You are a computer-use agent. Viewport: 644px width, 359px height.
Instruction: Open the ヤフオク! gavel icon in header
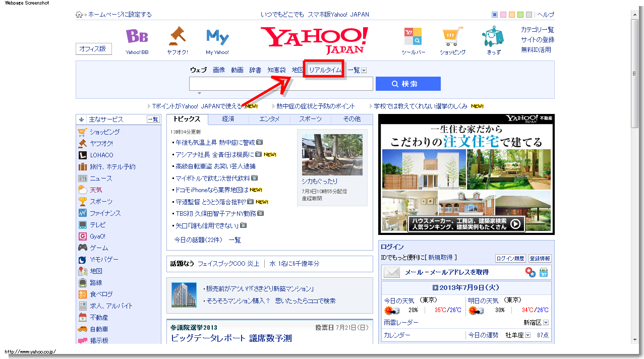178,36
